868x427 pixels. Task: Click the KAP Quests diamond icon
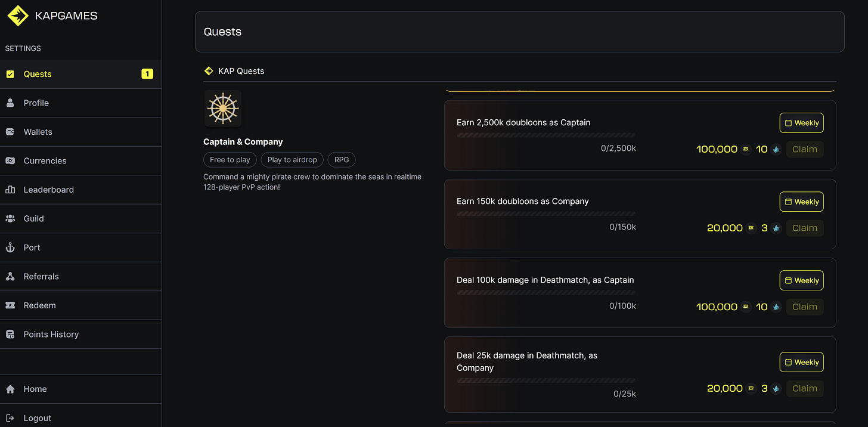[x=209, y=70]
